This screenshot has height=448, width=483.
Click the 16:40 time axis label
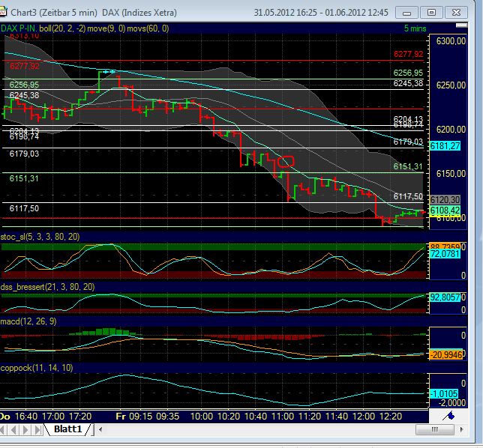click(x=25, y=417)
